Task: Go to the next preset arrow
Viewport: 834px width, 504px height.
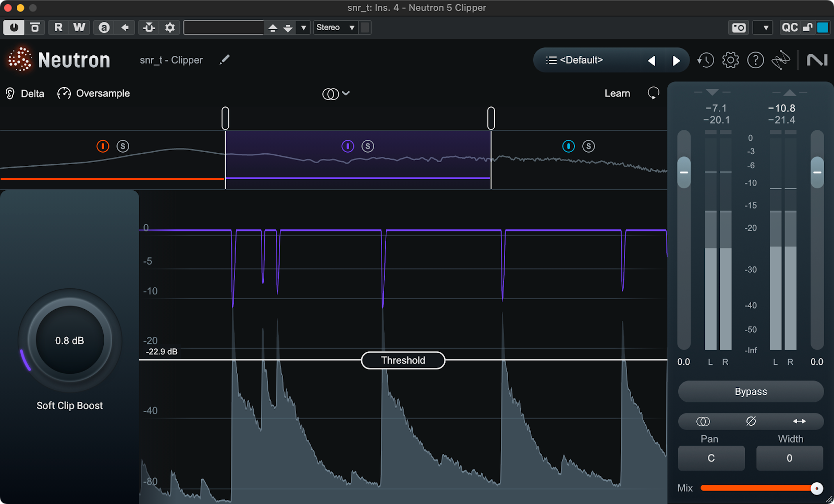Action: pyautogui.click(x=676, y=61)
